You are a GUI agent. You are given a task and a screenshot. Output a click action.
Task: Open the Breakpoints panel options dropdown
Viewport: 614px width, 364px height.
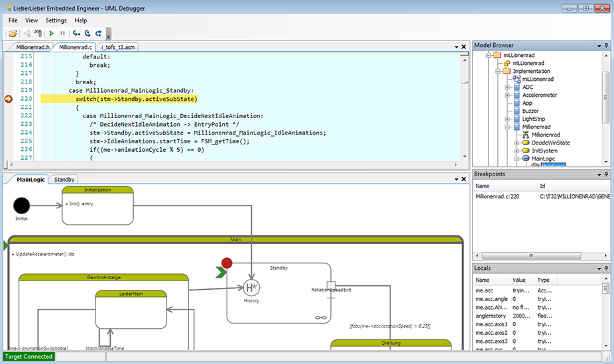[x=599, y=174]
